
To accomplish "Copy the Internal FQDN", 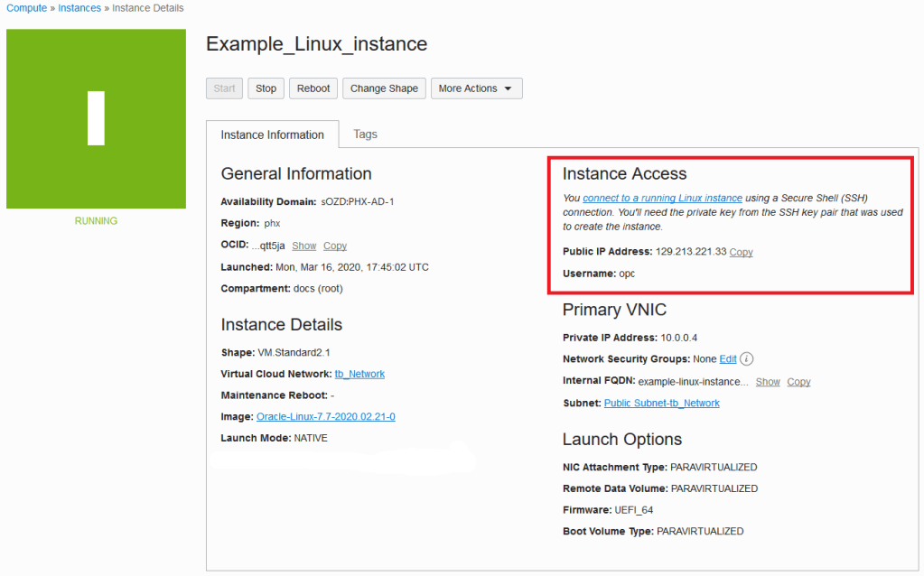I will tap(798, 382).
